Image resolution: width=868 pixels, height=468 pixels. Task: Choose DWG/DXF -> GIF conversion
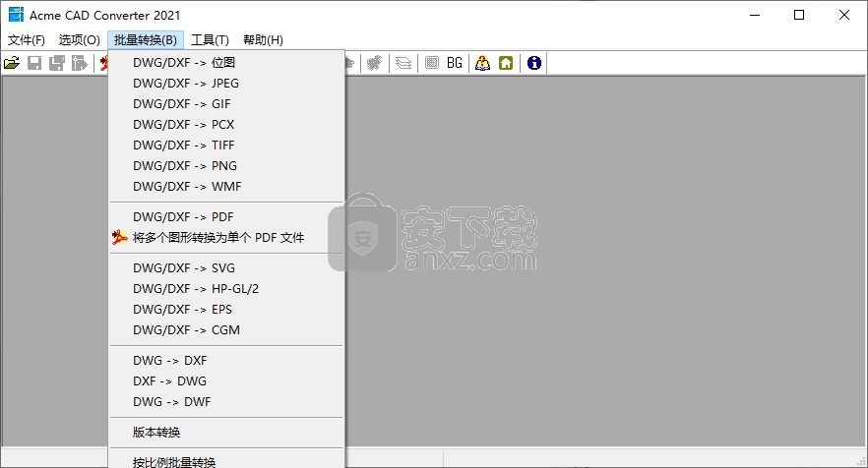227,104
